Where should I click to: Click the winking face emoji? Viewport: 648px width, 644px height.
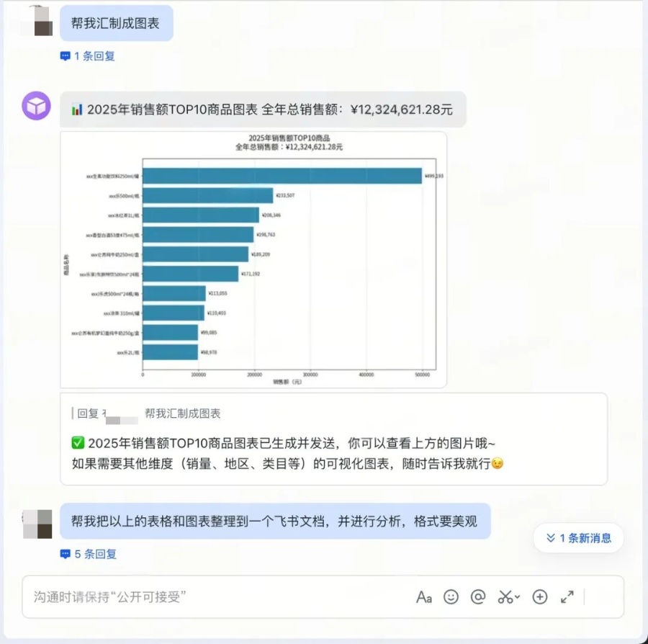click(x=497, y=464)
